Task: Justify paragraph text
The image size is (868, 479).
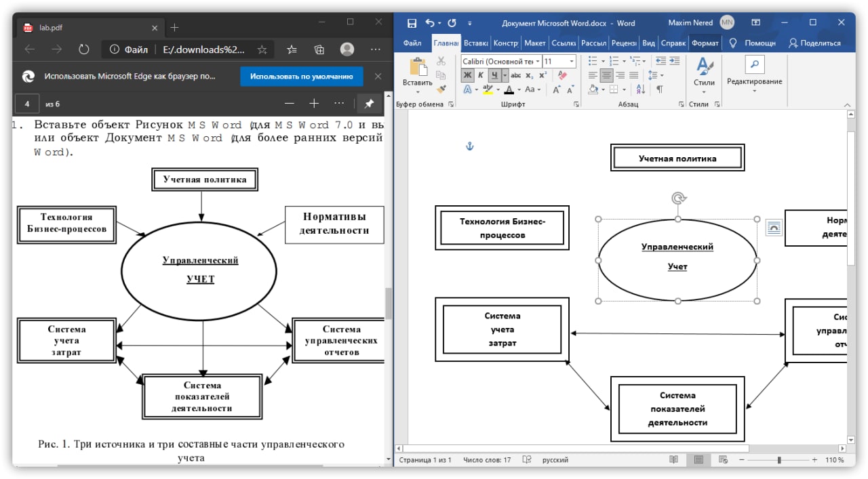Action: 634,75
